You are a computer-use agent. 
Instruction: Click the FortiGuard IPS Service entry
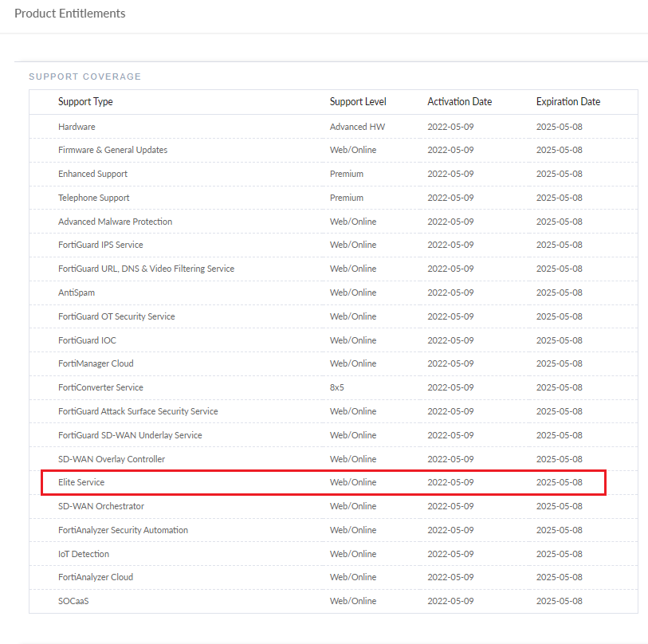pyautogui.click(x=100, y=245)
